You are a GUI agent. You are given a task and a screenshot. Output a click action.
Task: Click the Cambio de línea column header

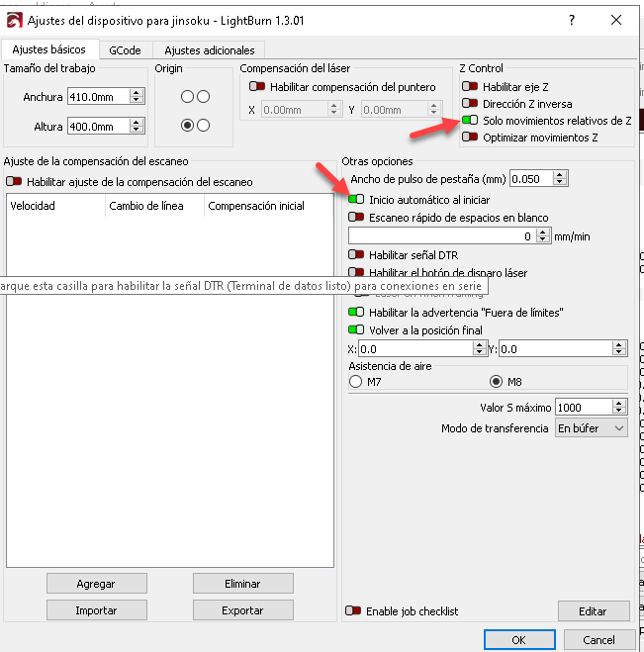154,206
